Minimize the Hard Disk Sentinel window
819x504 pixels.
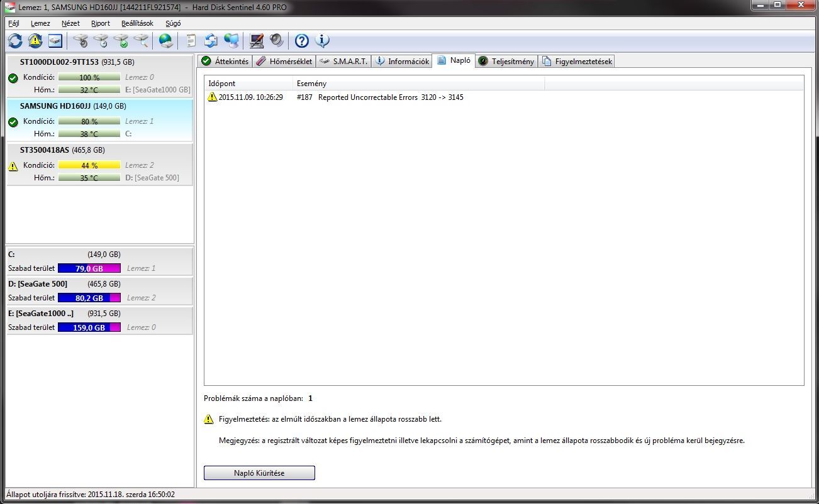(x=761, y=5)
